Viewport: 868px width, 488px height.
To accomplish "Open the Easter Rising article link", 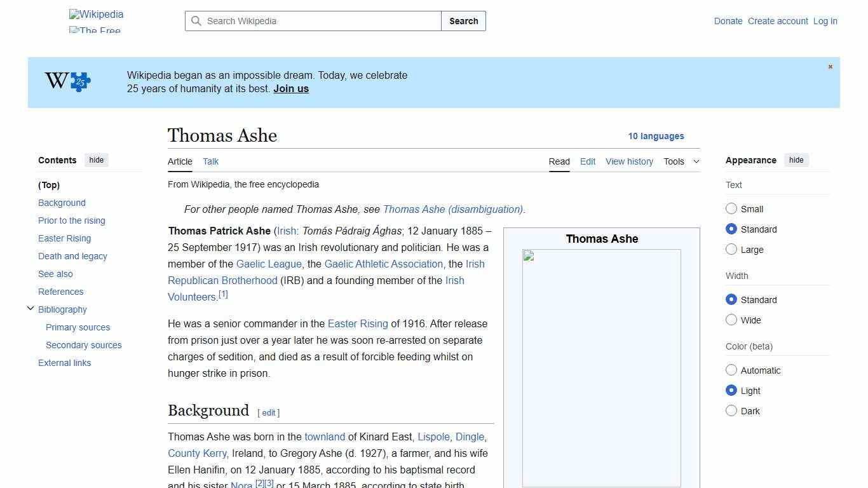I will point(358,323).
